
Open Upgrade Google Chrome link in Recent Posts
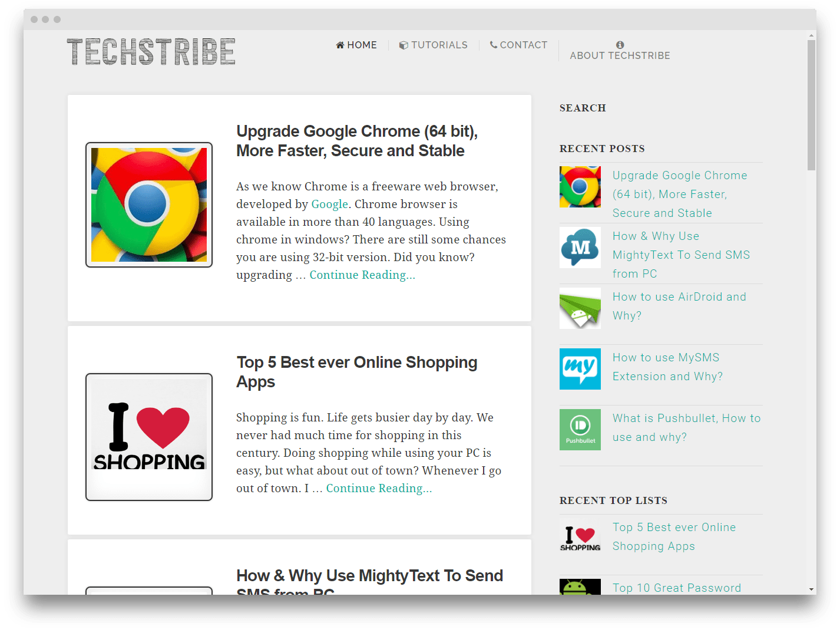pyautogui.click(x=680, y=194)
